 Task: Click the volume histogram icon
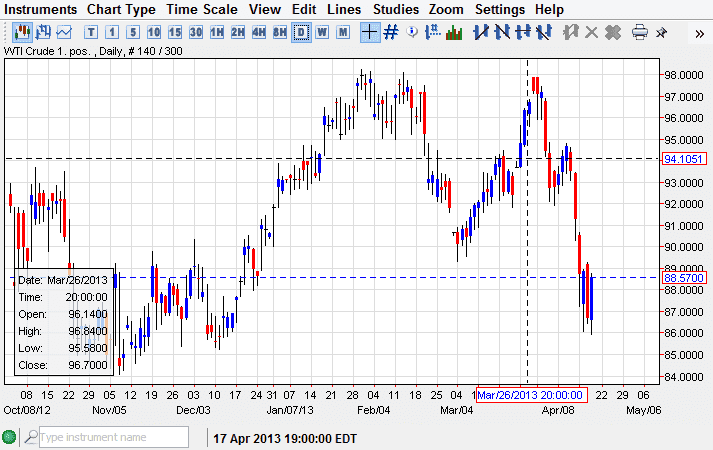pos(454,32)
